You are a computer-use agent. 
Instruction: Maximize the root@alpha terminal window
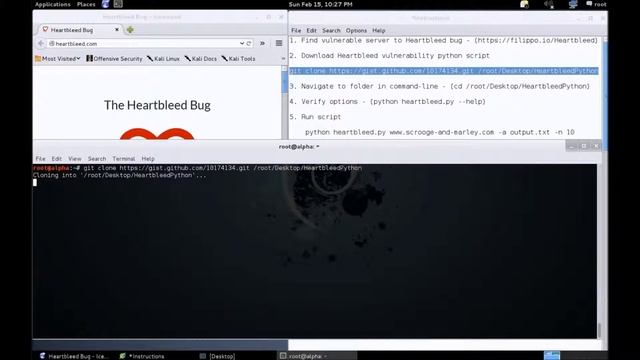[584, 146]
